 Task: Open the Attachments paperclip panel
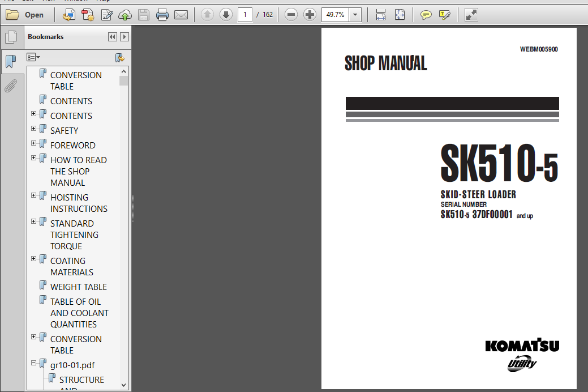[x=11, y=86]
